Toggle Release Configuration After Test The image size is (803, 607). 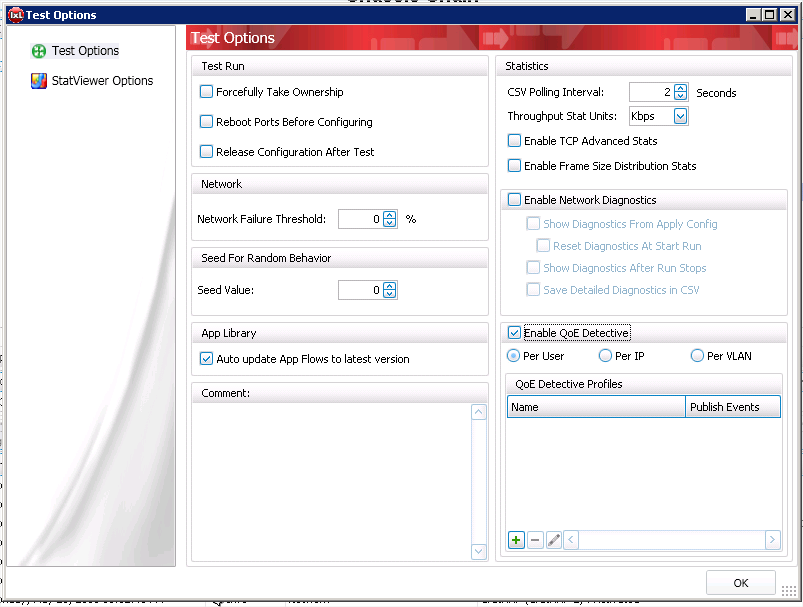tap(206, 152)
